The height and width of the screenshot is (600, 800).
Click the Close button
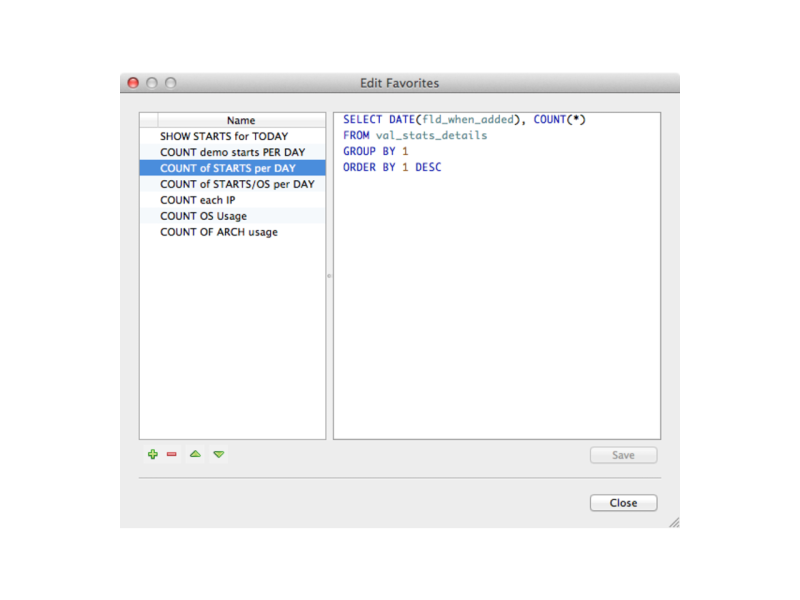pyautogui.click(x=623, y=503)
